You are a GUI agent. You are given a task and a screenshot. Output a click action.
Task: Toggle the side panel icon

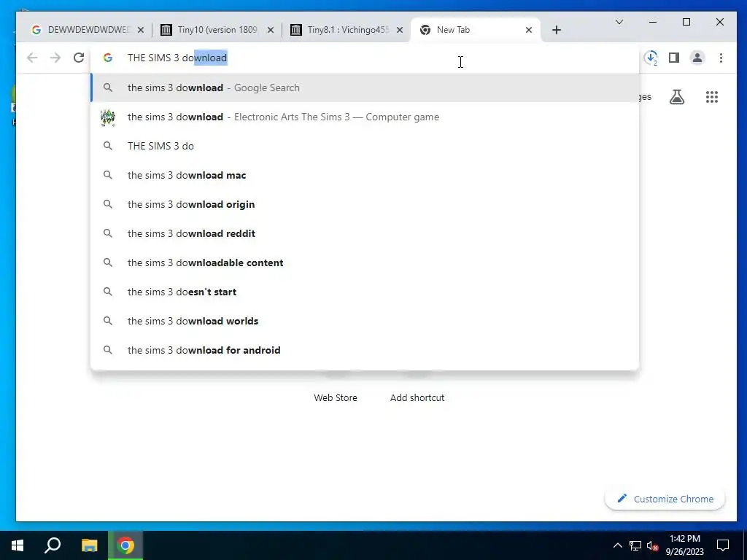pyautogui.click(x=673, y=58)
